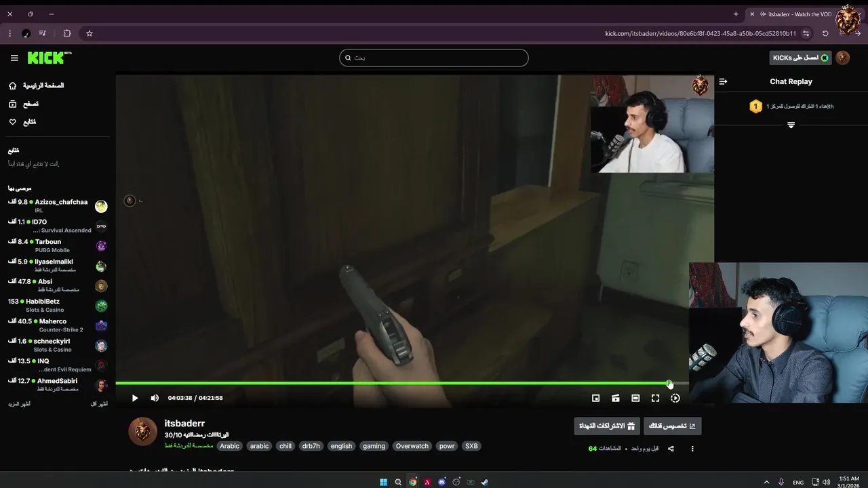Select the powr tag
This screenshot has width=868, height=488.
click(x=447, y=446)
